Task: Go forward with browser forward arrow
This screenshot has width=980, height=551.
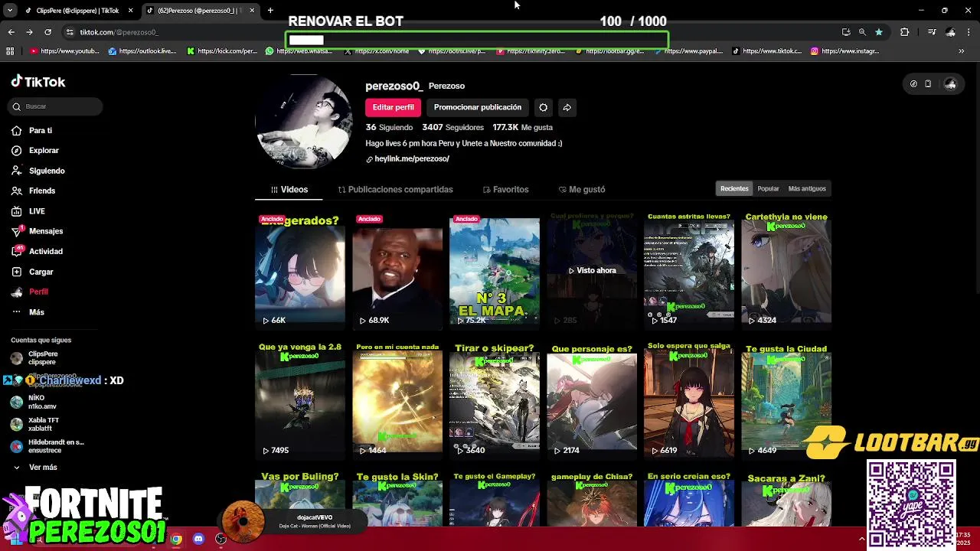Action: (29, 32)
